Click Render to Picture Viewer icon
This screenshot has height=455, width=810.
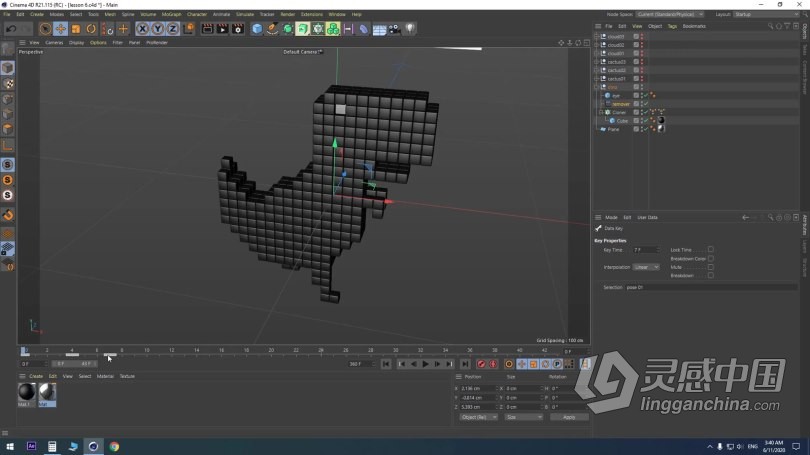tap(222, 29)
